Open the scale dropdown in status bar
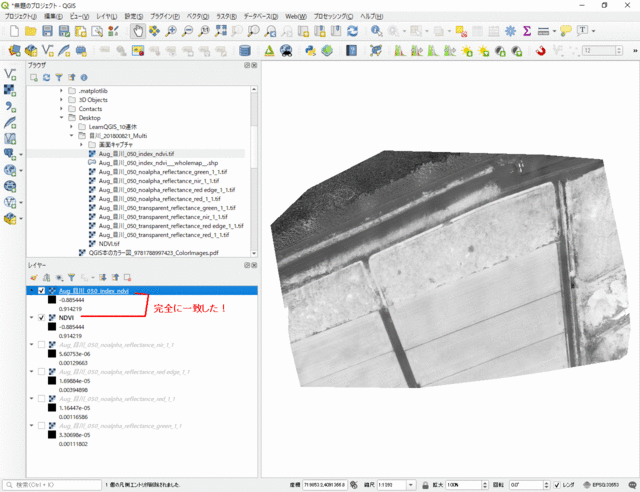 click(x=411, y=485)
